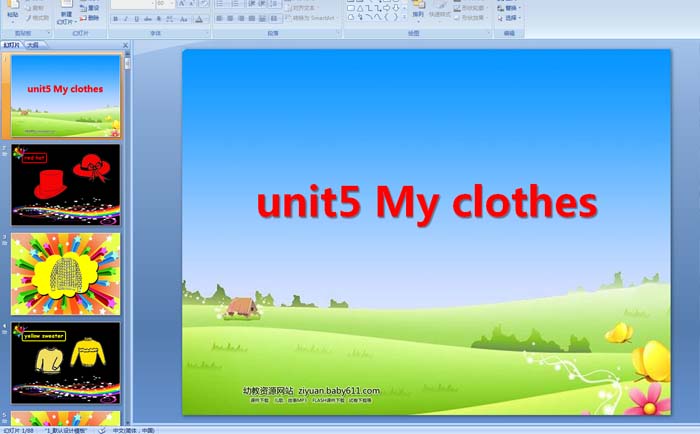700x434 pixels.
Task: Toggle Text Shadow formatting
Action: [x=158, y=19]
